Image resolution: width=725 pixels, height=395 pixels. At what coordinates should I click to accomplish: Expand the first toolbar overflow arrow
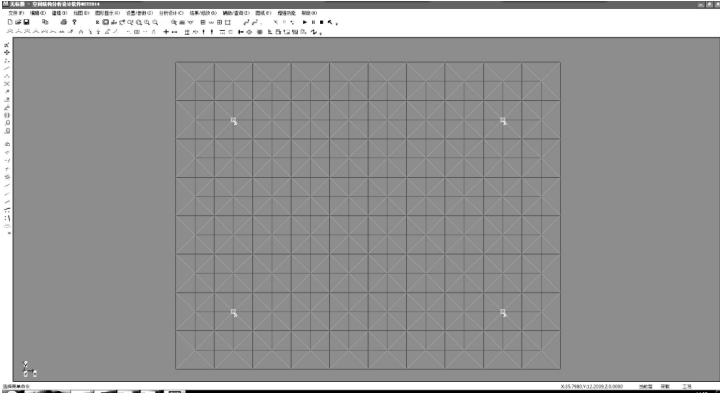[x=337, y=23]
